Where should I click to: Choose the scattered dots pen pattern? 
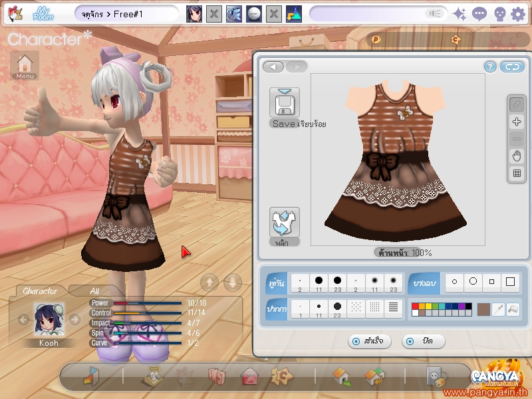click(356, 307)
